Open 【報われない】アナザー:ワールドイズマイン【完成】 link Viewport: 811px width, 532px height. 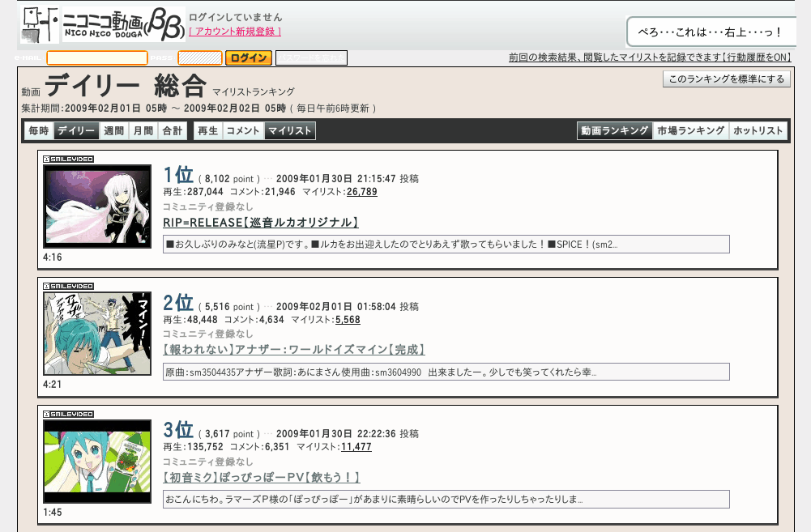coord(294,350)
